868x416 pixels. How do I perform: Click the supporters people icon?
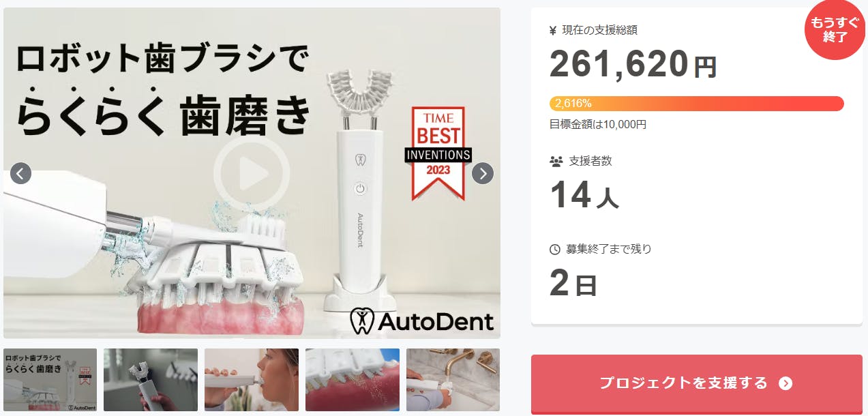tap(556, 162)
